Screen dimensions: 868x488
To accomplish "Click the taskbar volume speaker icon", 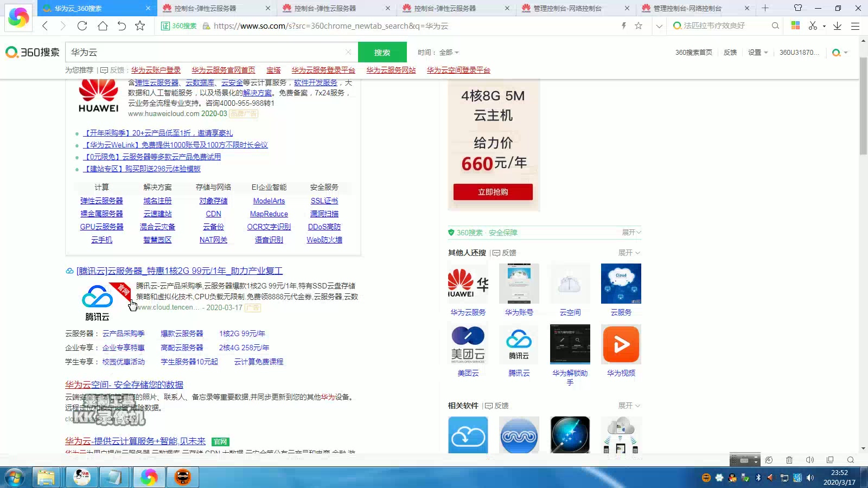I will click(810, 478).
